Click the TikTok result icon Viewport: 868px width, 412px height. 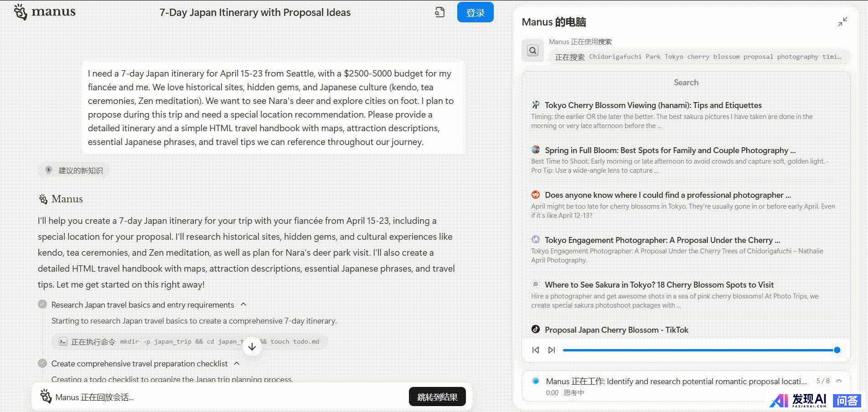(536, 330)
